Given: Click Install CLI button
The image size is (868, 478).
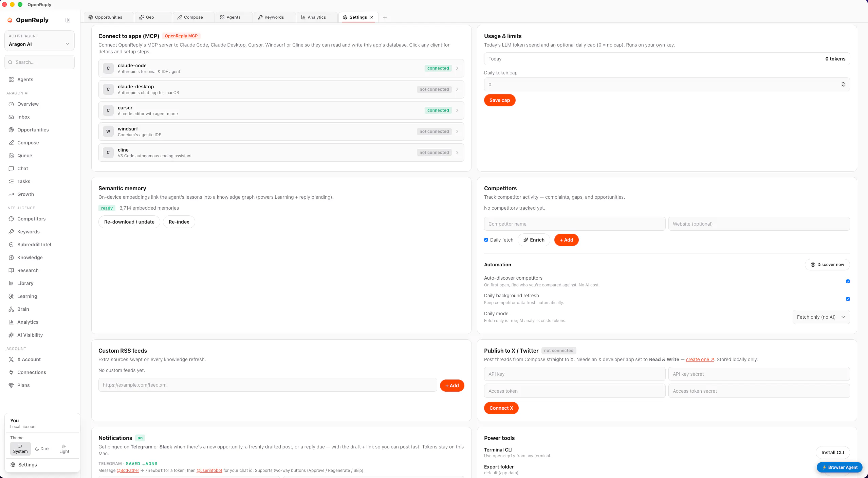Looking at the screenshot, I should [x=832, y=453].
